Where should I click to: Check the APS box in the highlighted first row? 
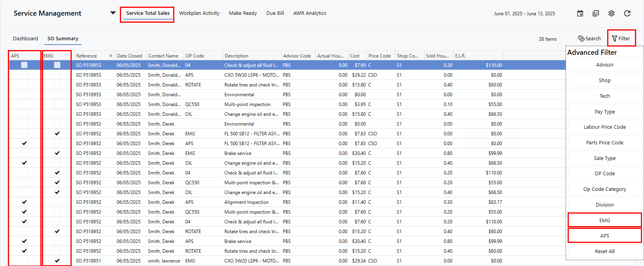point(24,65)
